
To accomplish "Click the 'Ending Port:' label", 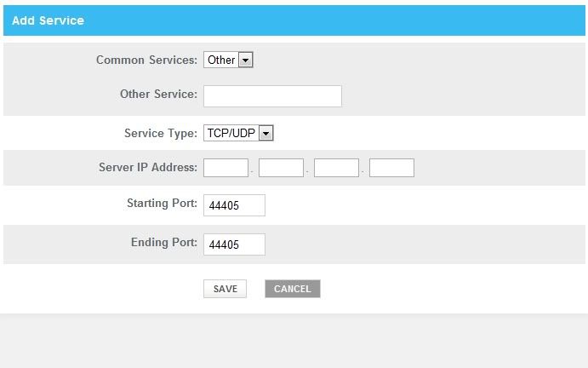I will 164,243.
